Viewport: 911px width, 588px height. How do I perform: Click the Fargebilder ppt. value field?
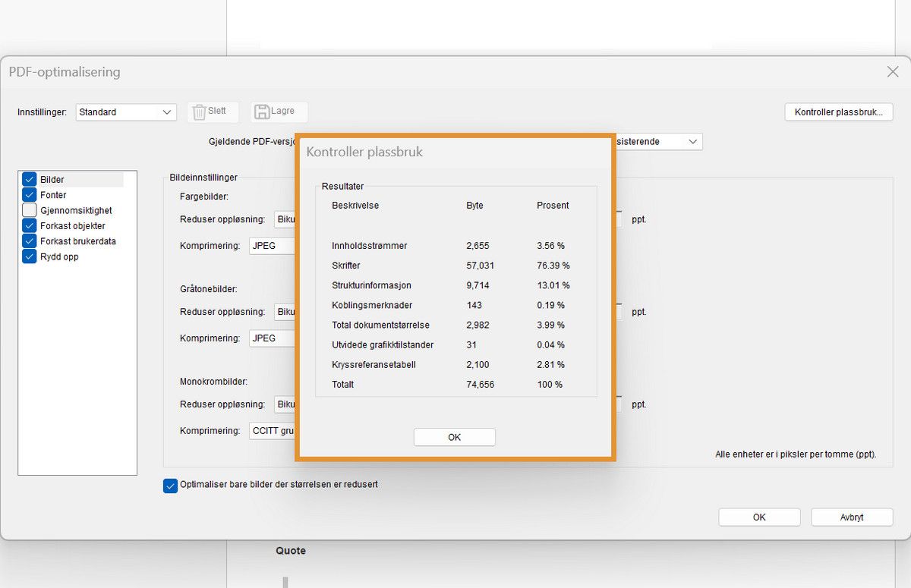tap(619, 219)
